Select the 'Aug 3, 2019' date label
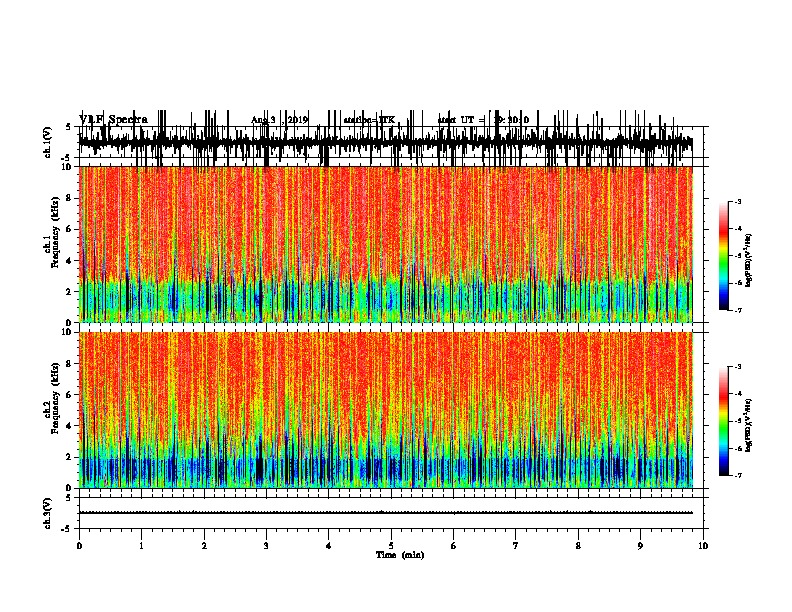This screenshot has height=612, width=792. coord(279,120)
